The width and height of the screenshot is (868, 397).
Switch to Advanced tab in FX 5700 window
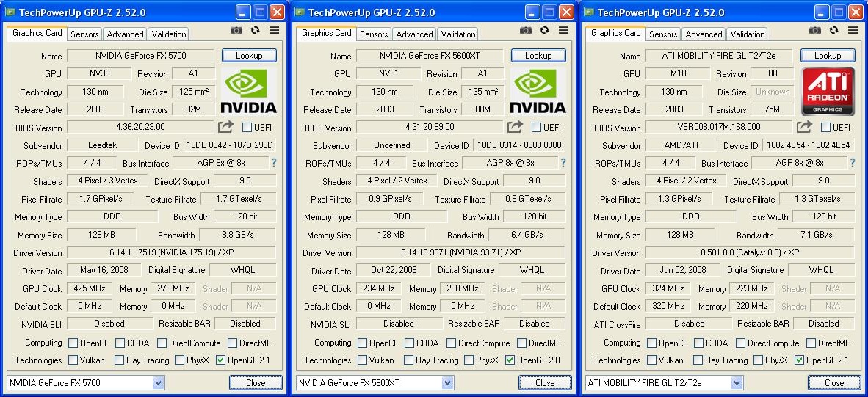click(x=125, y=34)
